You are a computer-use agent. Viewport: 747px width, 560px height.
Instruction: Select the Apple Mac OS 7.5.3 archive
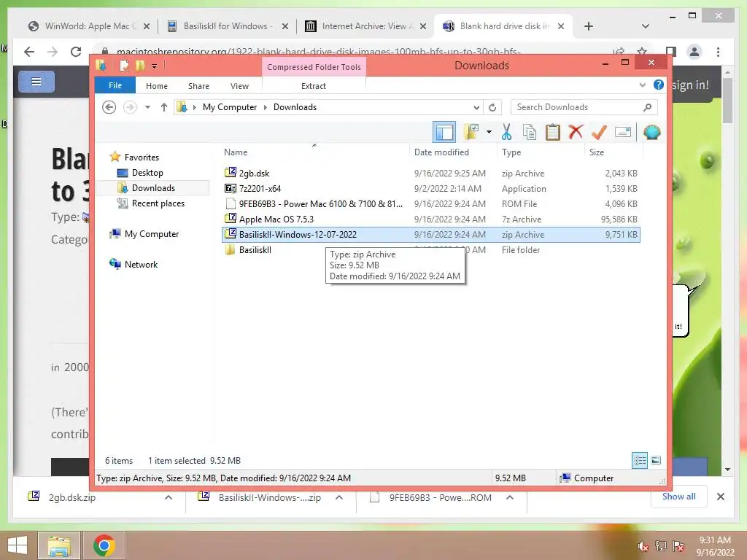[x=430, y=219]
